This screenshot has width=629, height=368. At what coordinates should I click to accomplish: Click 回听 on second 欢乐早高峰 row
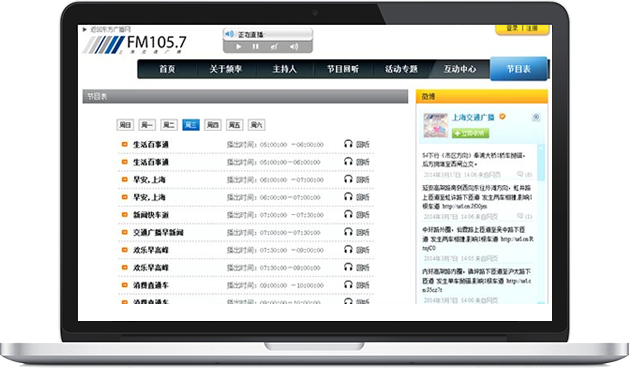click(x=363, y=268)
